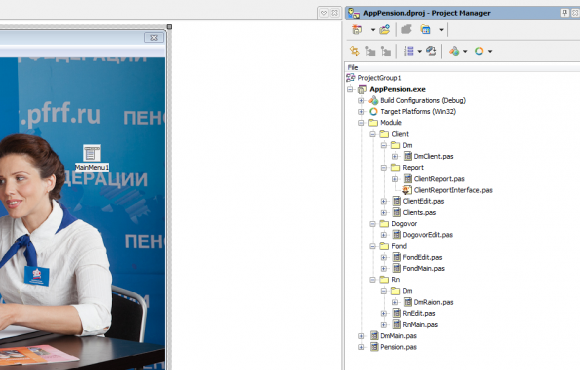
Task: Click the Expand all nodes icon
Action: click(x=370, y=51)
